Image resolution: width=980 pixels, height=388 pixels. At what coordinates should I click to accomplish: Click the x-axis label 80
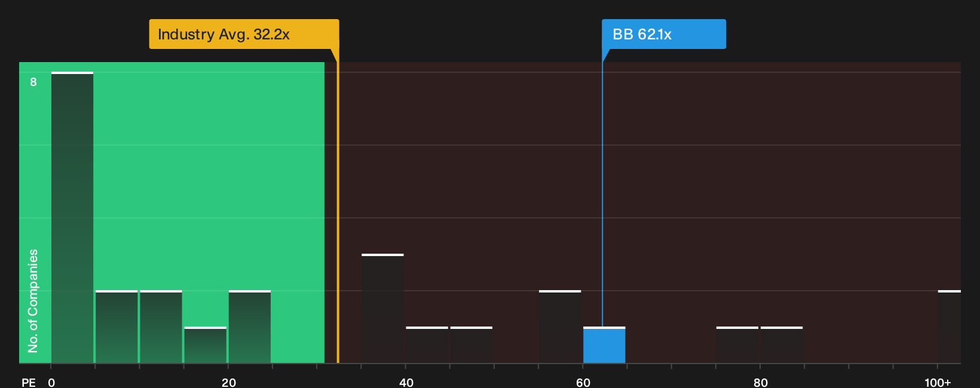(x=761, y=383)
